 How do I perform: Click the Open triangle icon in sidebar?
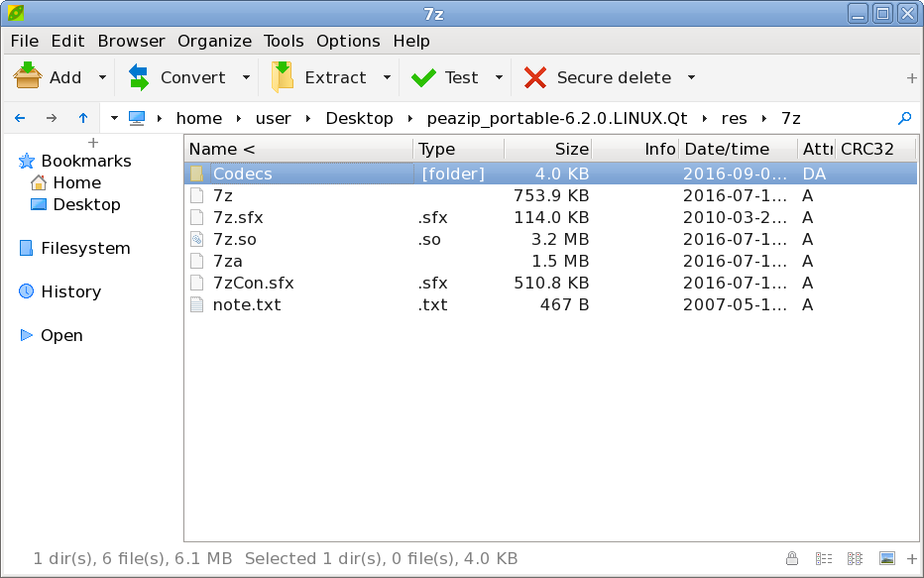click(27, 335)
